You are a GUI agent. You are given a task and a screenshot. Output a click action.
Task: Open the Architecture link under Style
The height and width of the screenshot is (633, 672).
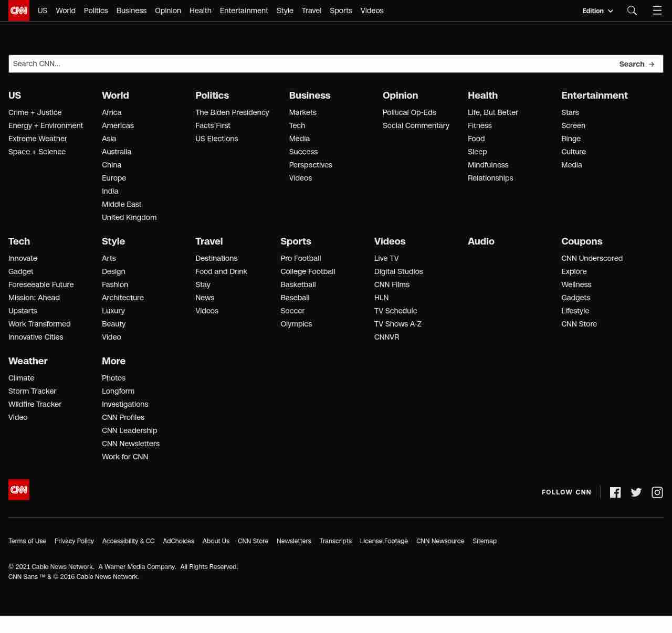pos(123,298)
